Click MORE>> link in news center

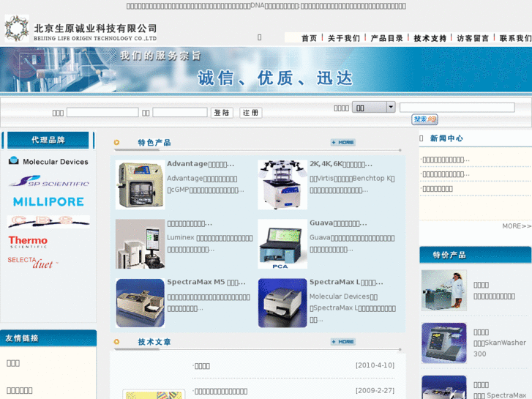pos(517,226)
